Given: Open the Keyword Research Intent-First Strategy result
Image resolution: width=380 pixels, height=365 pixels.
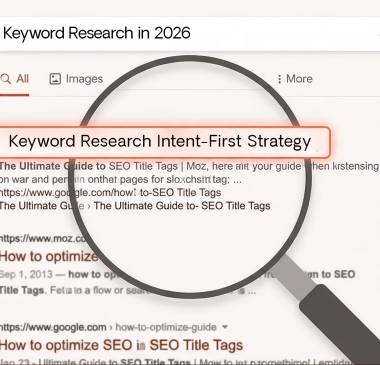Looking at the screenshot, I should coord(165,142).
